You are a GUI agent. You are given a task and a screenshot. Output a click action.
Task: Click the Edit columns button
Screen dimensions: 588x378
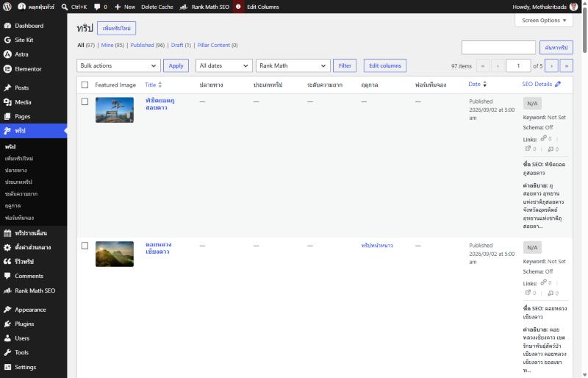384,65
